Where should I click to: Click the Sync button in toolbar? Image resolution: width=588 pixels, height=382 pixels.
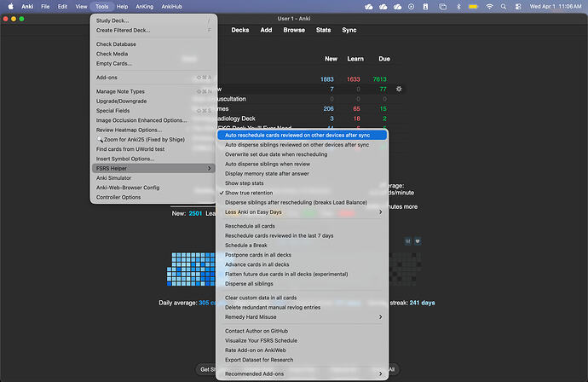click(x=349, y=30)
